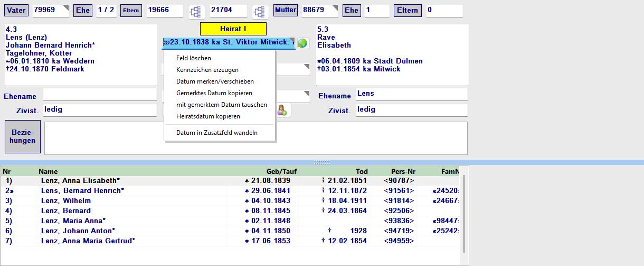Click the pedigree tree icon beside 21704

(260, 12)
